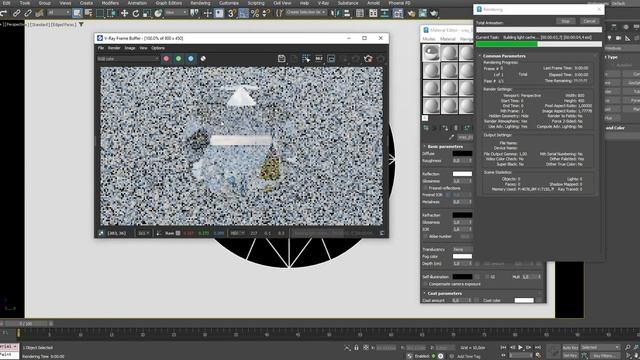Toggle red channel in V-Ray Frame Buffer
Viewport: 640px width, 360px height.
(166, 59)
